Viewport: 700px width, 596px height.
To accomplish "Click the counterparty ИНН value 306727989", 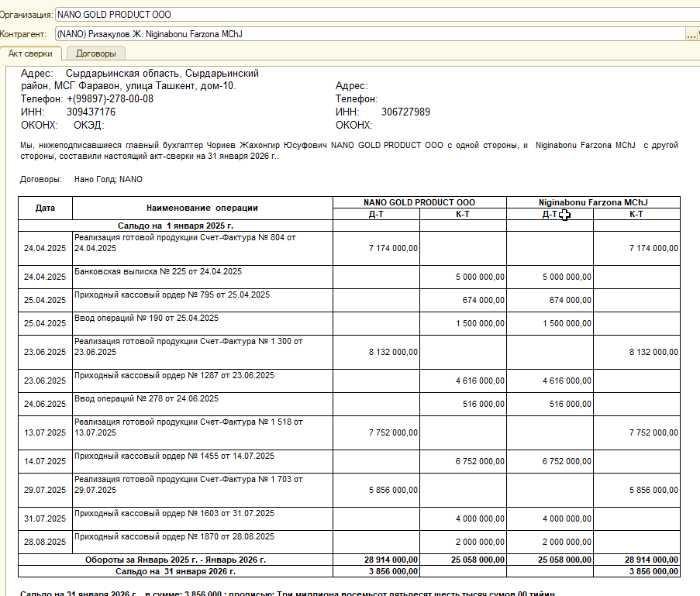I will coord(405,112).
